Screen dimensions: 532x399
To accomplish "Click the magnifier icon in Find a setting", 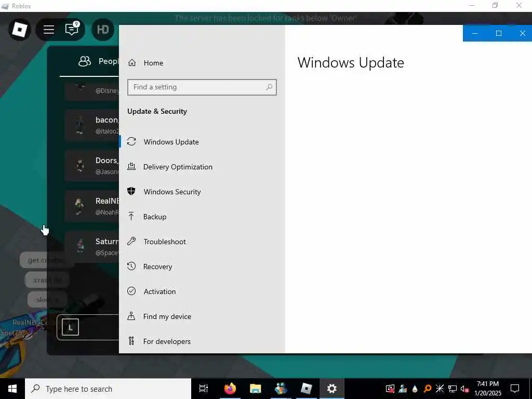I will tap(269, 87).
